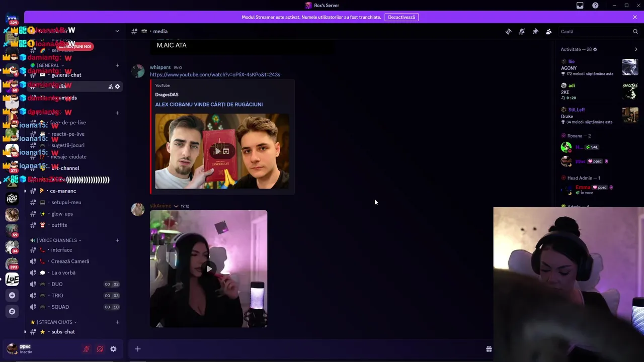Viewport: 644px width, 362px height.
Task: Open interface channel
Action: click(74, 250)
